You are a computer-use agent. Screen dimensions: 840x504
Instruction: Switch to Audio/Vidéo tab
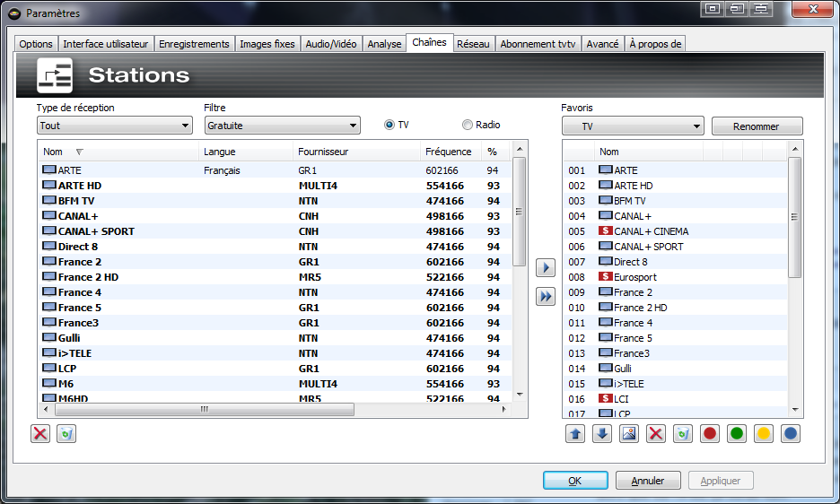(331, 44)
